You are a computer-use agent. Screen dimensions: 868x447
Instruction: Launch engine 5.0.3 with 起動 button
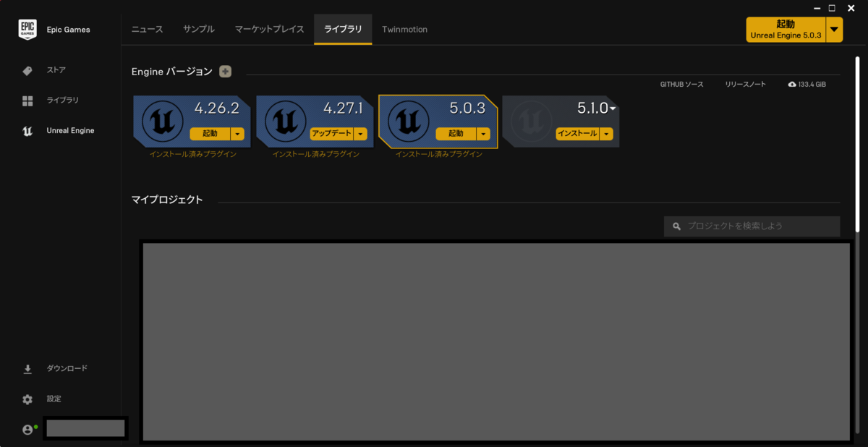(x=456, y=134)
